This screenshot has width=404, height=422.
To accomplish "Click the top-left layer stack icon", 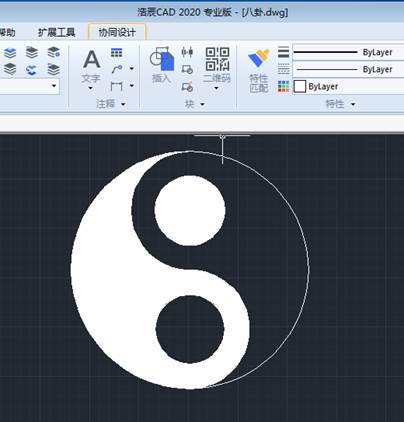I will 10,53.
